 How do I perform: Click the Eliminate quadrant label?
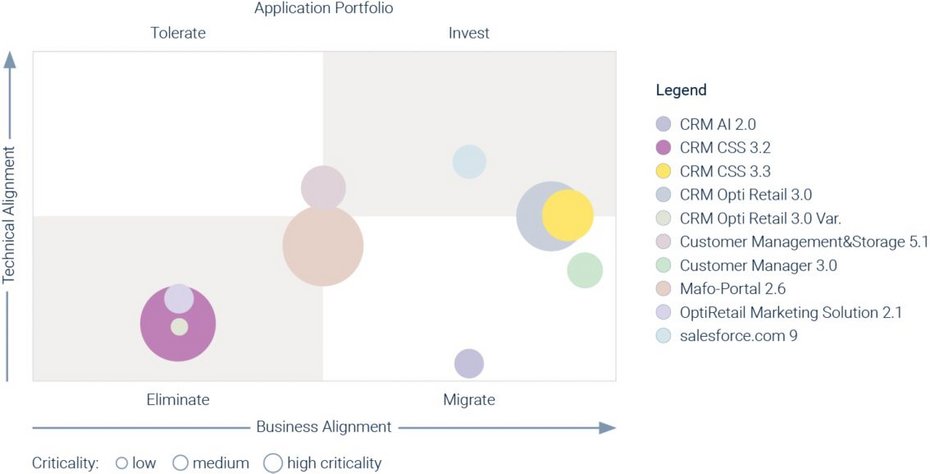(x=178, y=399)
